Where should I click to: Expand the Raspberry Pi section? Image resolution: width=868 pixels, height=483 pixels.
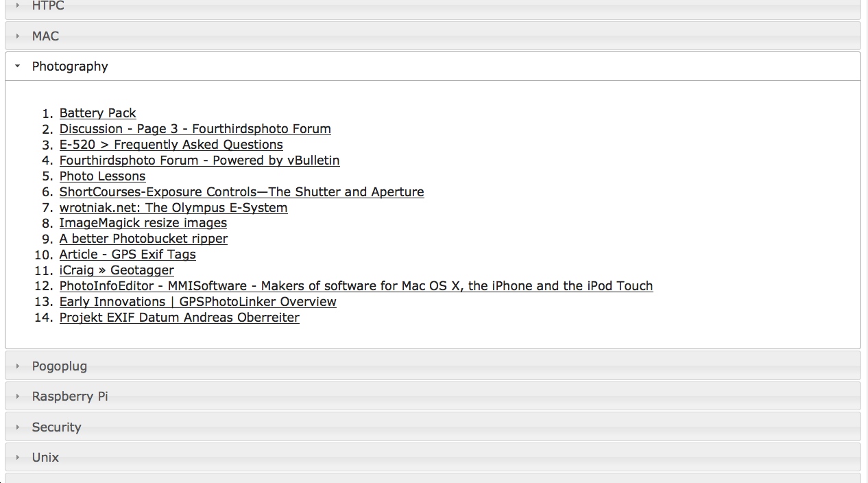[69, 396]
